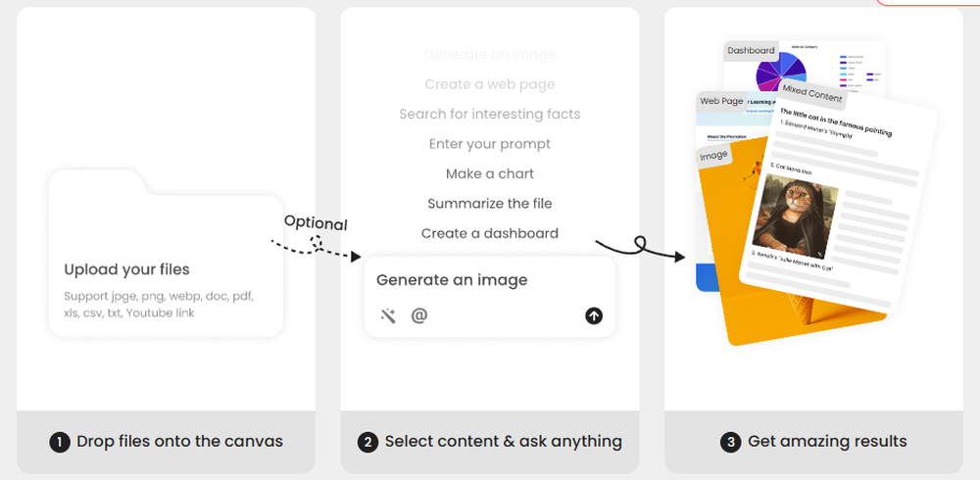
Task: Click the number 1 step badge
Action: click(60, 442)
